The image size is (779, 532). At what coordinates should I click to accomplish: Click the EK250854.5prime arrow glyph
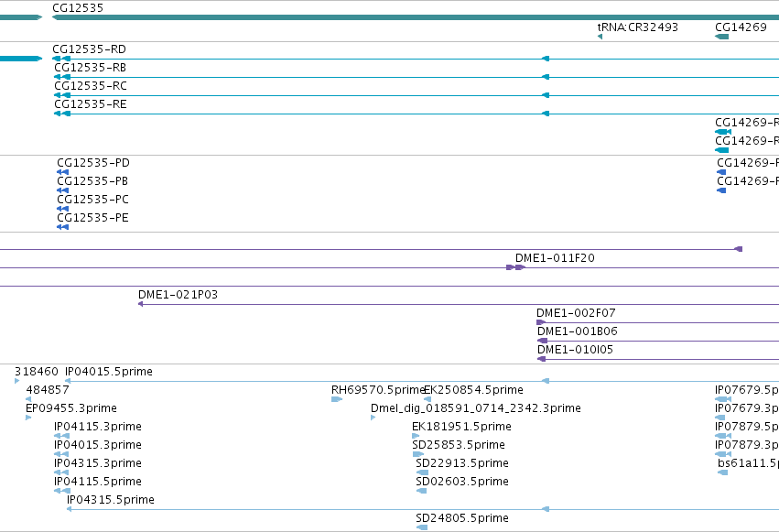point(427,400)
